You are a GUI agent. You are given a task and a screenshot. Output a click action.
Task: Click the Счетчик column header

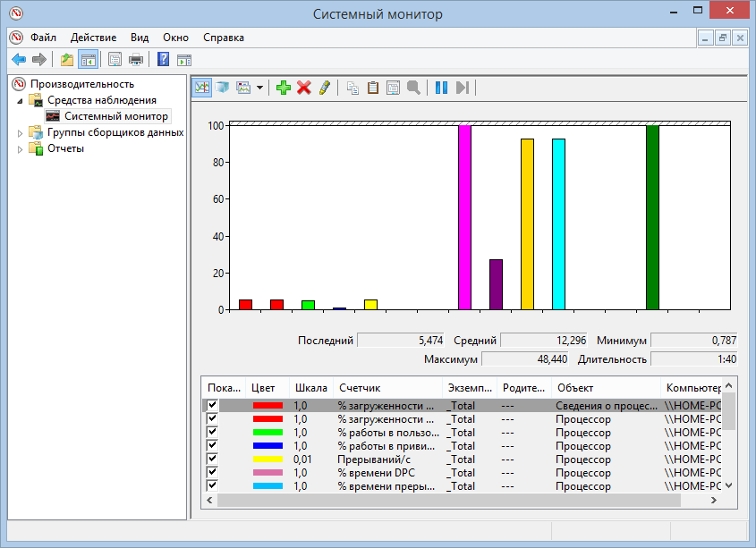coord(360,388)
